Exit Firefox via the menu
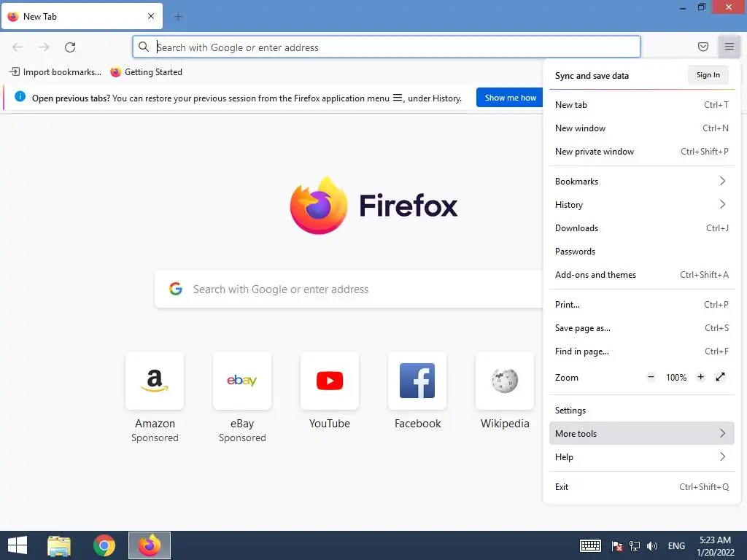This screenshot has width=747, height=560. tap(642, 486)
